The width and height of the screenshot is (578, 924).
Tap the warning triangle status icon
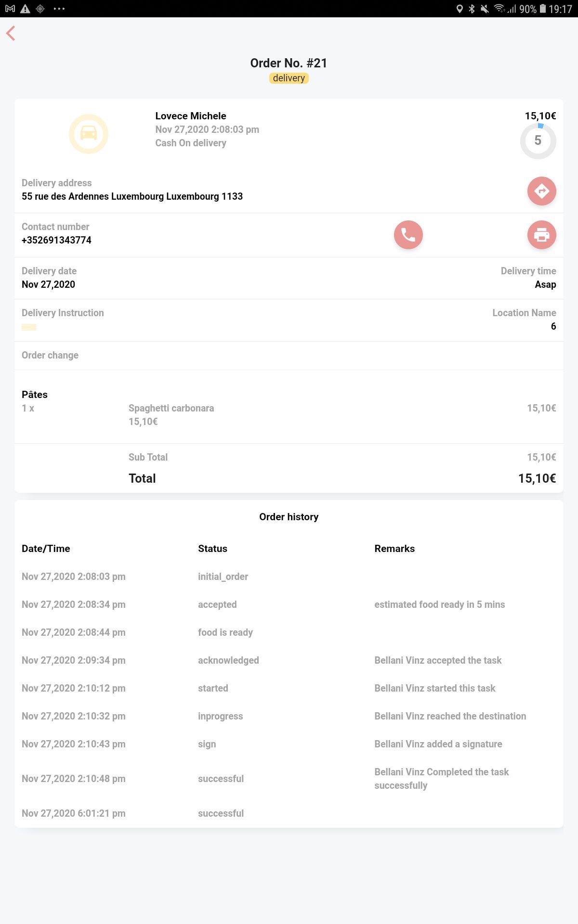pyautogui.click(x=25, y=9)
